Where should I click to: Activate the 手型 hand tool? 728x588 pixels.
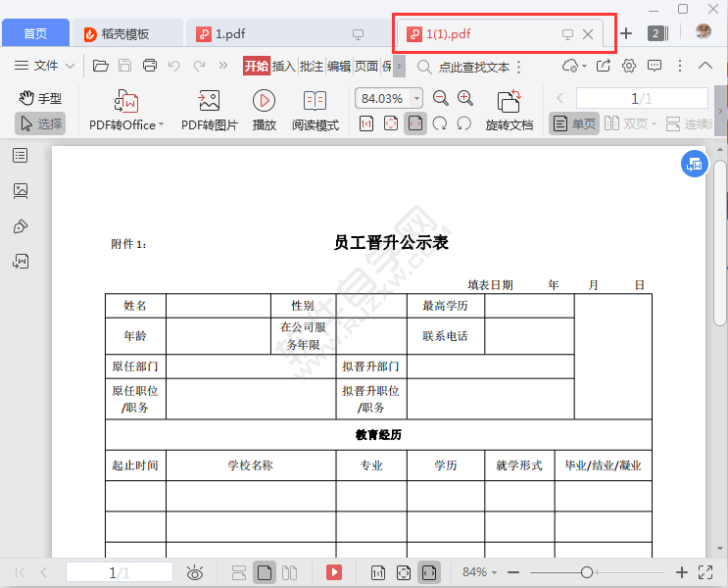coord(40,98)
